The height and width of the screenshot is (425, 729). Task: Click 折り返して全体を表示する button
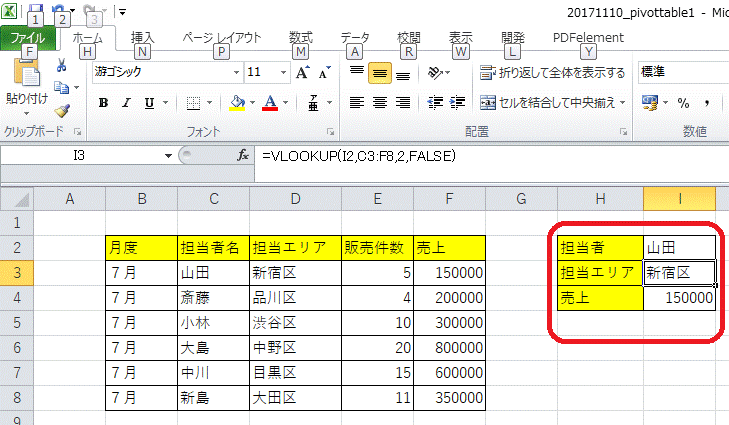click(x=553, y=73)
